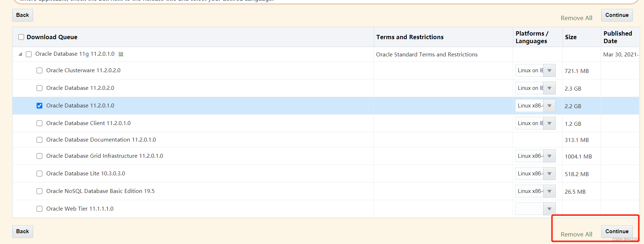This screenshot has width=644, height=244.
Task: Check the Oracle Database 11.2.0.2.0 box
Action: pyautogui.click(x=39, y=88)
